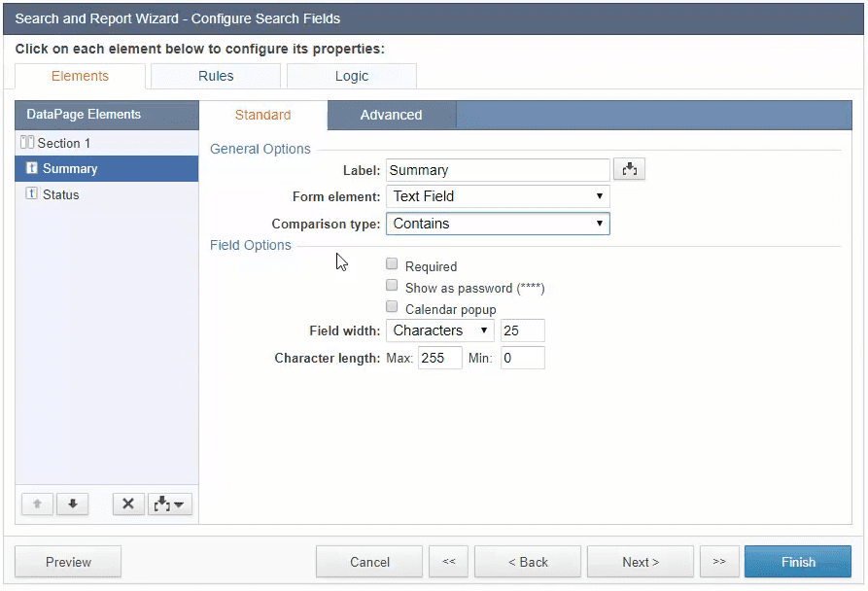Enable the Required checkbox
Viewport: 868px width, 591px height.
click(x=392, y=263)
